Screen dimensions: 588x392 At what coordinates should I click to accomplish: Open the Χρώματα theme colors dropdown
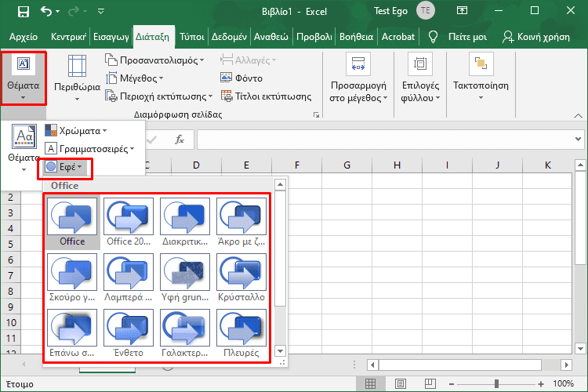[x=76, y=131]
